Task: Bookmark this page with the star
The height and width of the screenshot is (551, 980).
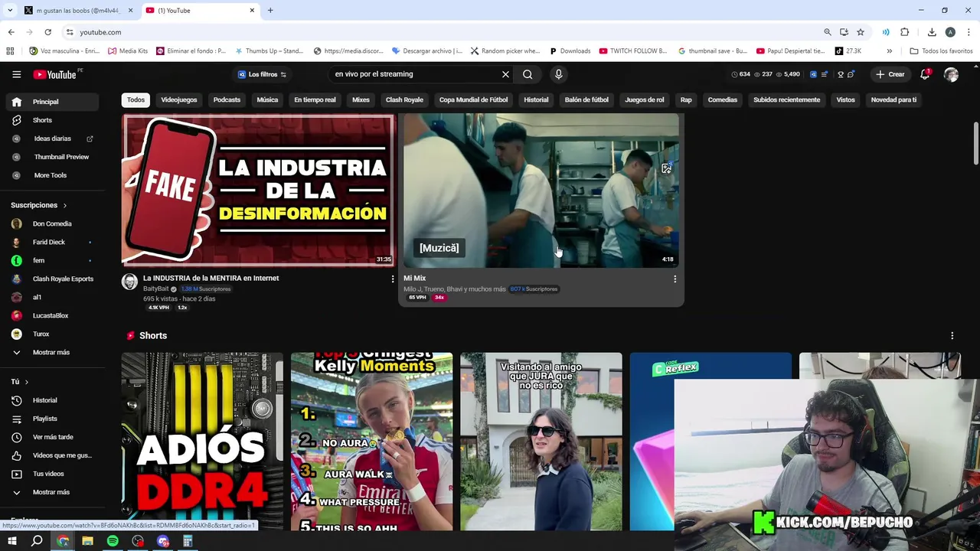Action: click(861, 32)
